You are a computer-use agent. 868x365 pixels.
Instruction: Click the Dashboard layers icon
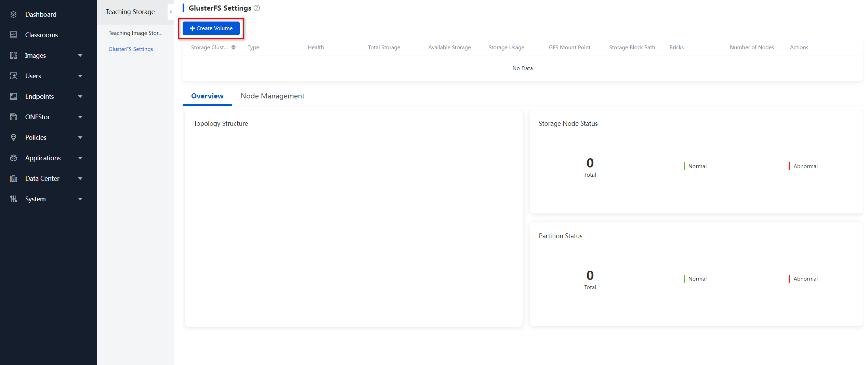click(x=13, y=14)
